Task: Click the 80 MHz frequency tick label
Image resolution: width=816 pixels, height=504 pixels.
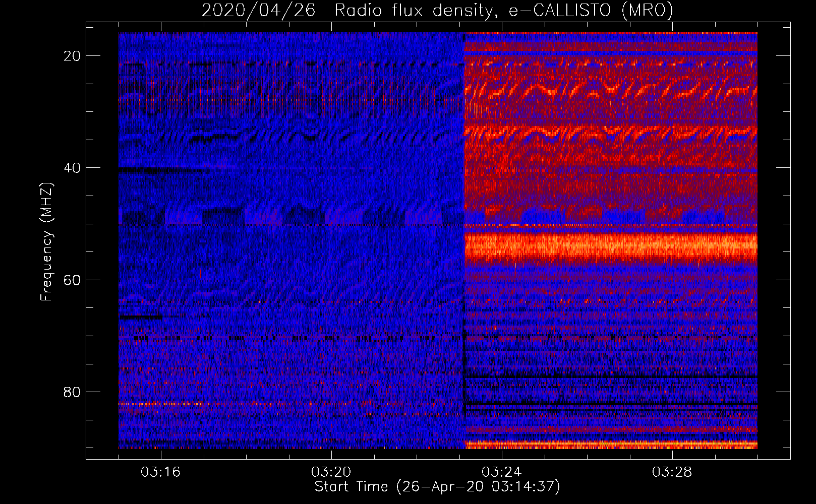Action: (72, 392)
